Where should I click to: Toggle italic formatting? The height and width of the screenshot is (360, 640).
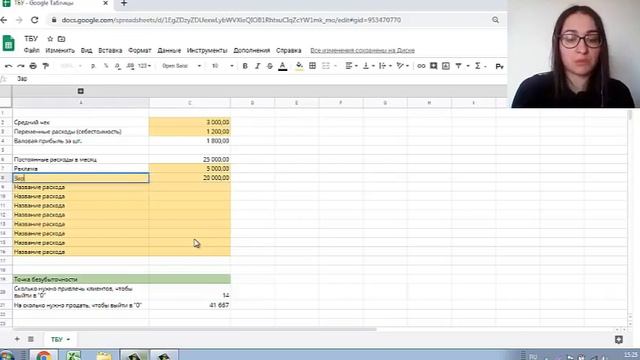258,66
